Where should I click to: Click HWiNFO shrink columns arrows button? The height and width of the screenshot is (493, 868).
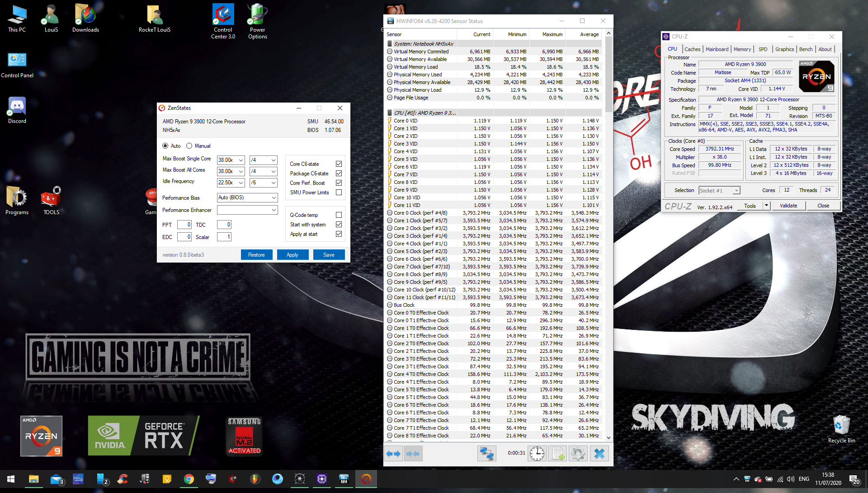click(x=413, y=454)
